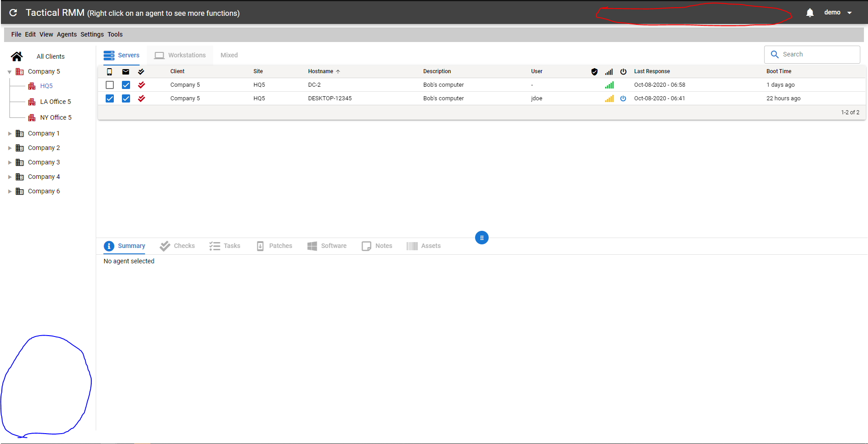Collapse the Company 5 tree node

coord(9,72)
